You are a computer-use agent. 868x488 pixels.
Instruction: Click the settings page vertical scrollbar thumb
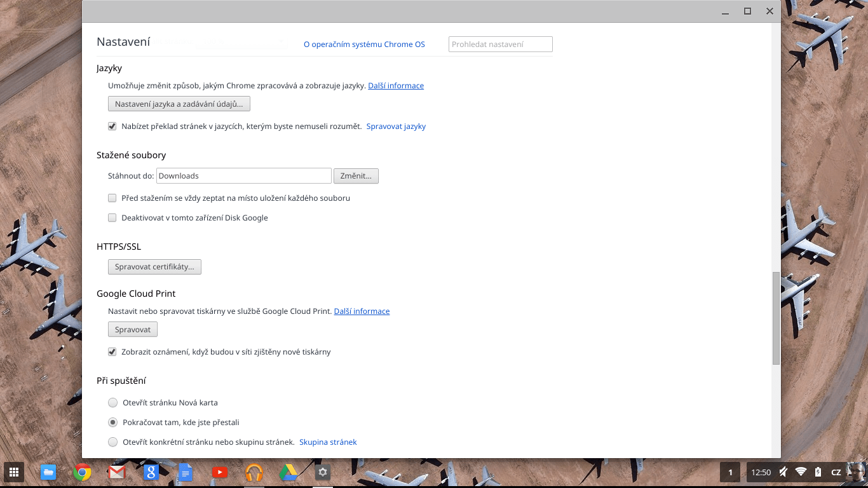point(776,318)
